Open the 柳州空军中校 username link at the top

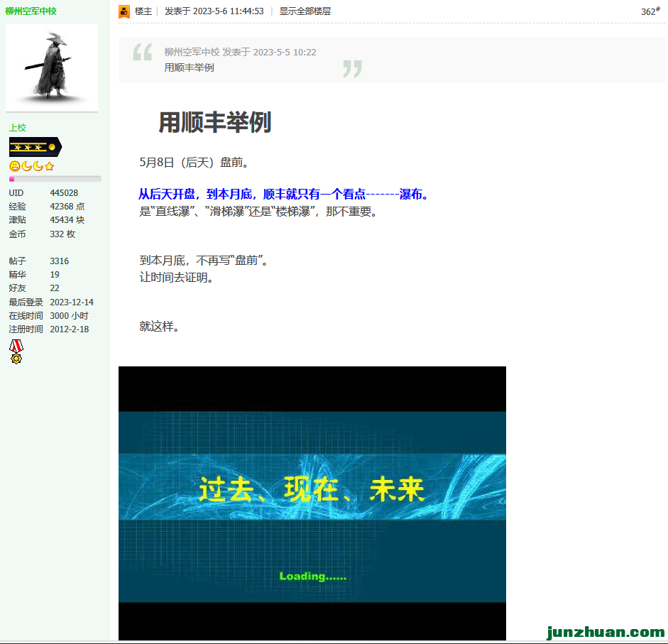coord(31,11)
